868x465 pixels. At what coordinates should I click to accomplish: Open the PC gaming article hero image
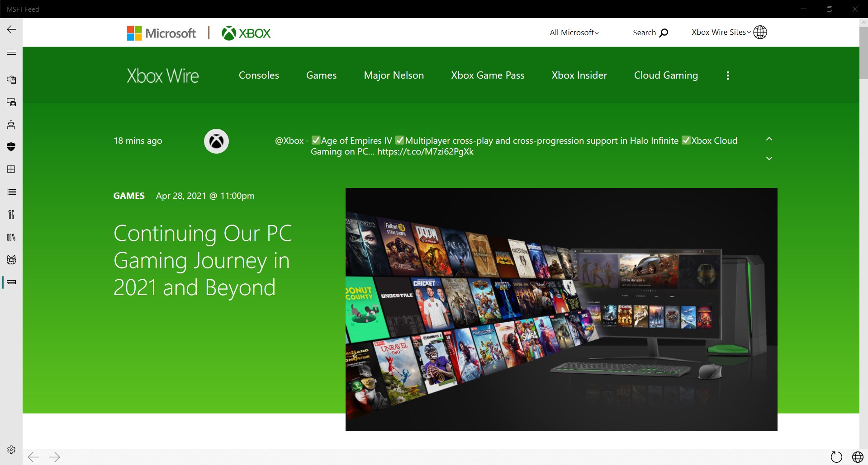click(561, 309)
